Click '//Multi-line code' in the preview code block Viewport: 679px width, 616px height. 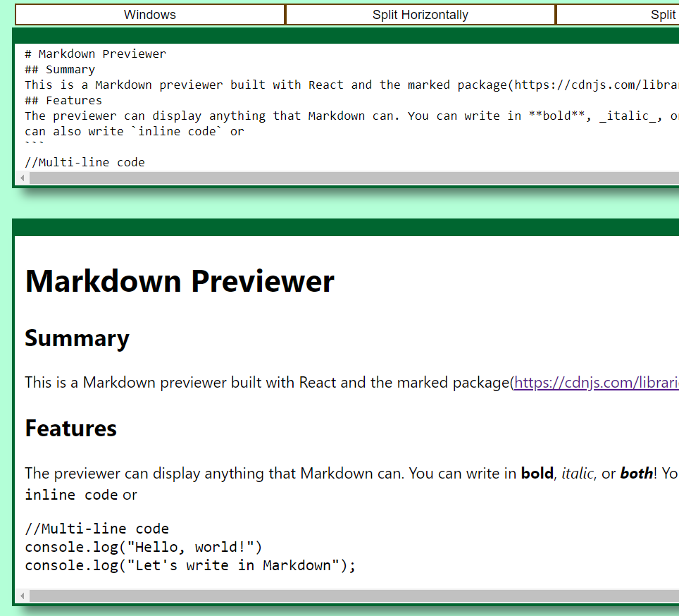click(x=97, y=529)
